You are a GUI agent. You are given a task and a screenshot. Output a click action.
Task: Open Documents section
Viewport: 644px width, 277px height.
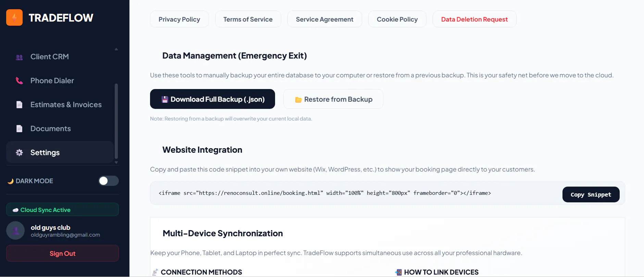click(x=60, y=129)
